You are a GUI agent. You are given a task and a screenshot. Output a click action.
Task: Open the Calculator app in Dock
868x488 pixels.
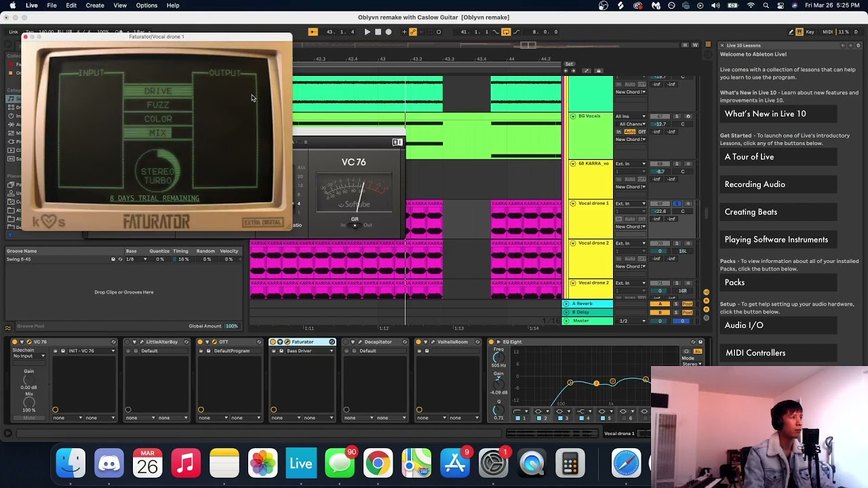tap(570, 464)
